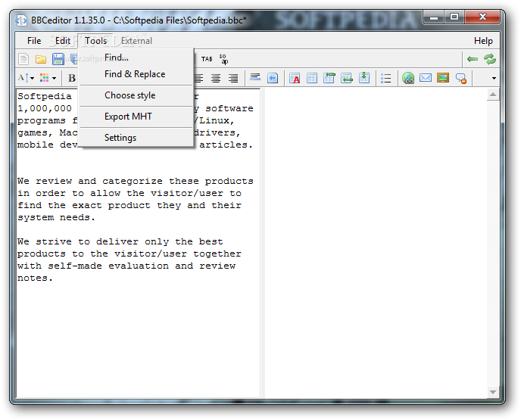Screen dimensions: 521x420
Task: Insert an image with the picture icon
Action: pyautogui.click(x=443, y=78)
